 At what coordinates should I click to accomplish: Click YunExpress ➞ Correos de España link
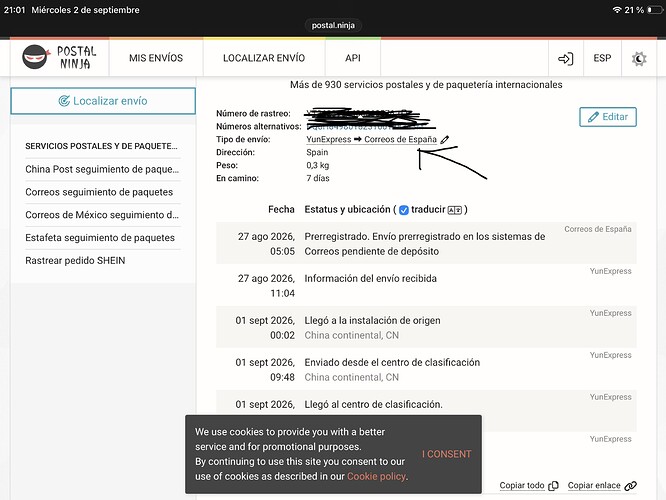(371, 139)
